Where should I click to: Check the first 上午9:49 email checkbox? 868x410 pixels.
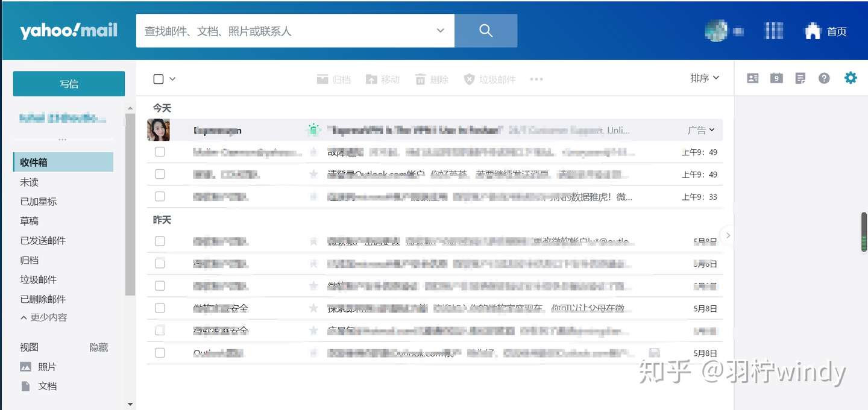pos(160,152)
